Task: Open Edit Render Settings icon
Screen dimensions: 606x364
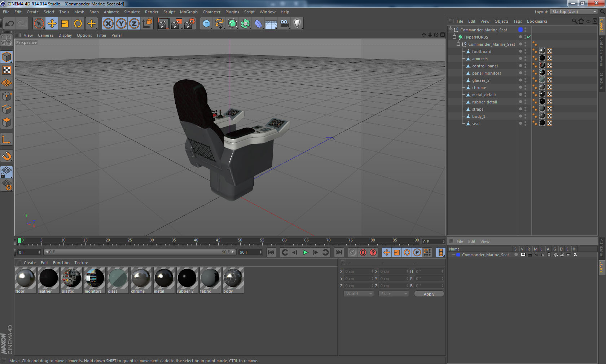Action: pos(189,24)
